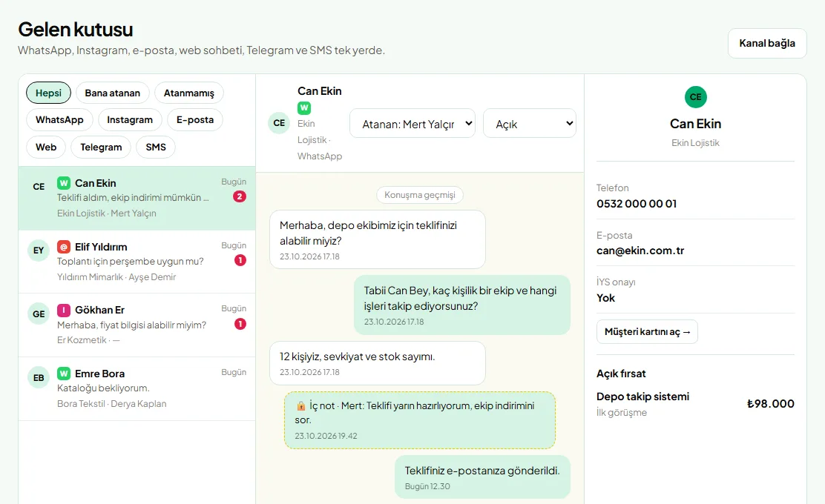Click the Instagram icon beside Gökhan Er

[64, 310]
